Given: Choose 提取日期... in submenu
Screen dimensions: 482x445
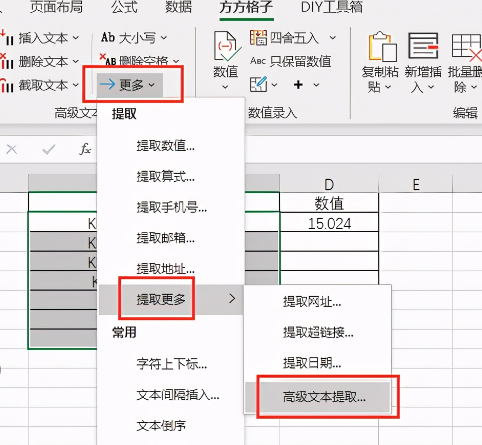Looking at the screenshot, I should [x=318, y=363].
